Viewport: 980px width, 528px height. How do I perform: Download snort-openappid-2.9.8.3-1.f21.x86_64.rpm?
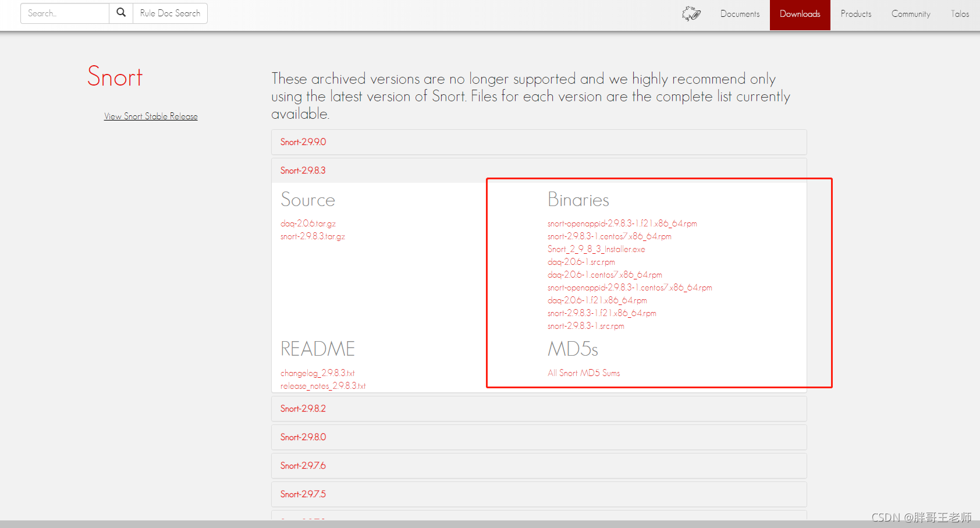(x=622, y=224)
